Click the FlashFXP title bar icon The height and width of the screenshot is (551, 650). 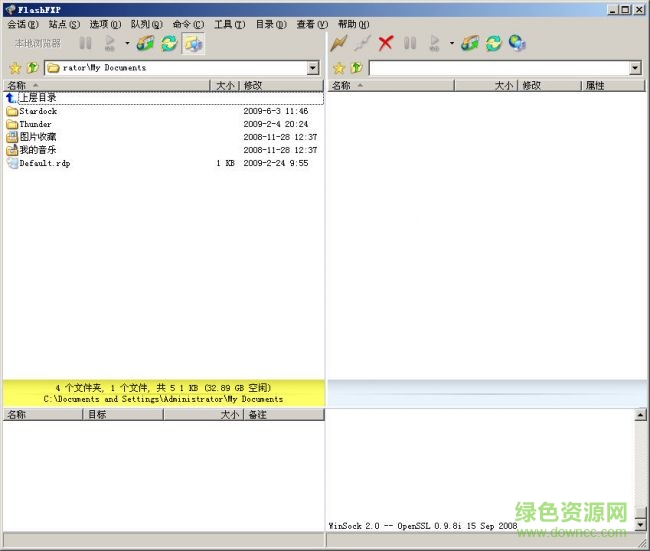pyautogui.click(x=10, y=10)
